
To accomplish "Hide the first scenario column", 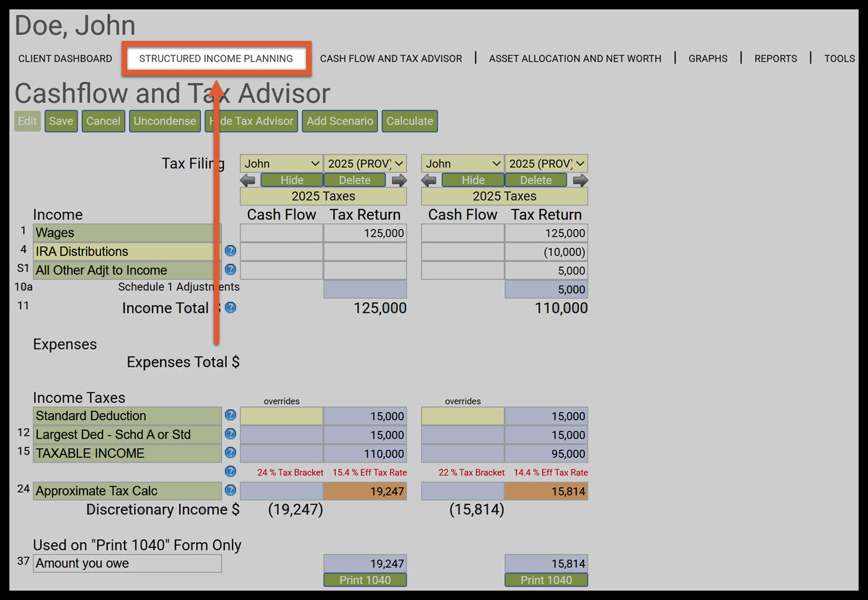I will pyautogui.click(x=292, y=180).
